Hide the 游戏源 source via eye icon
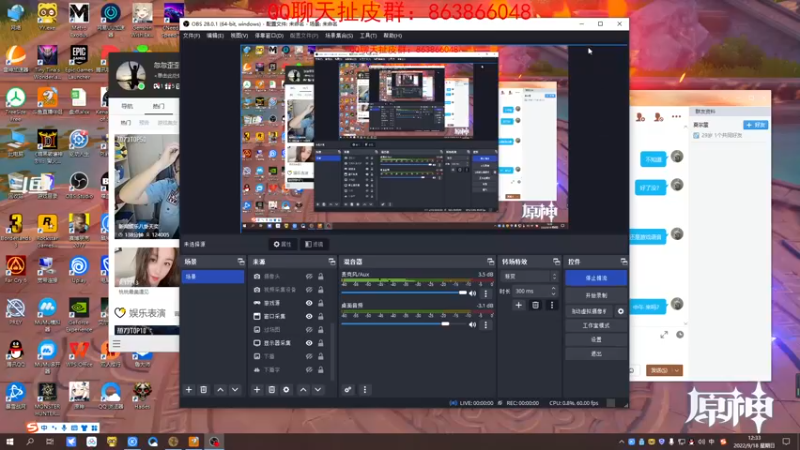 (x=309, y=303)
